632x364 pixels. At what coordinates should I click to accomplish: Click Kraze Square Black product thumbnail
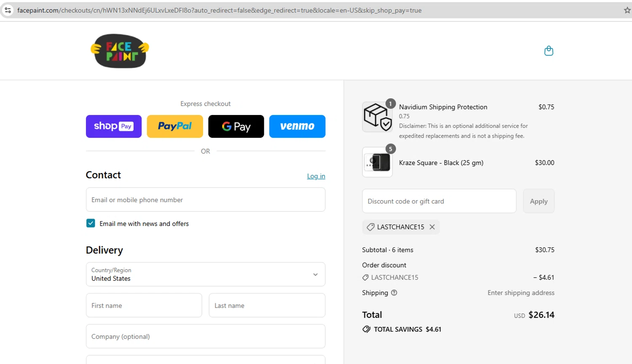pos(378,162)
